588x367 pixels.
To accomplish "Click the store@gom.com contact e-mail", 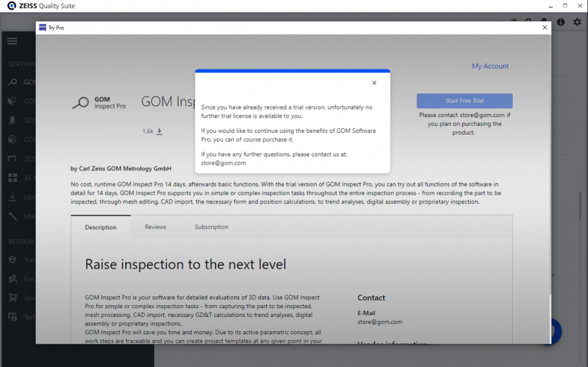I will [x=380, y=322].
